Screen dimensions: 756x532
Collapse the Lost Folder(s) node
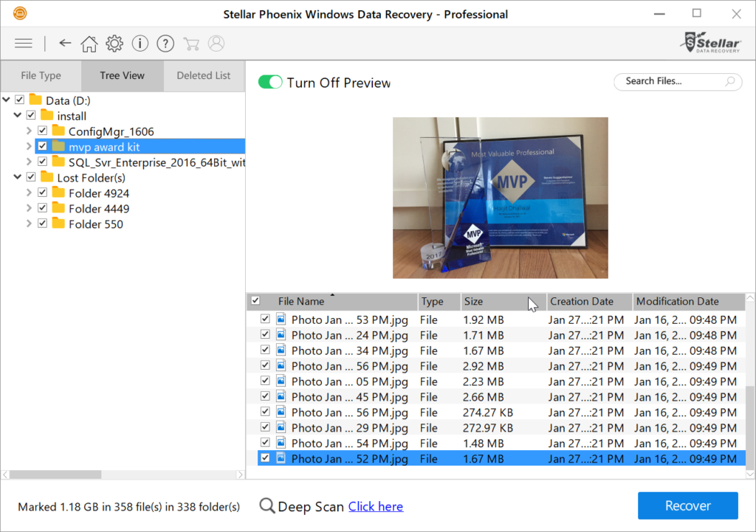[x=18, y=177]
